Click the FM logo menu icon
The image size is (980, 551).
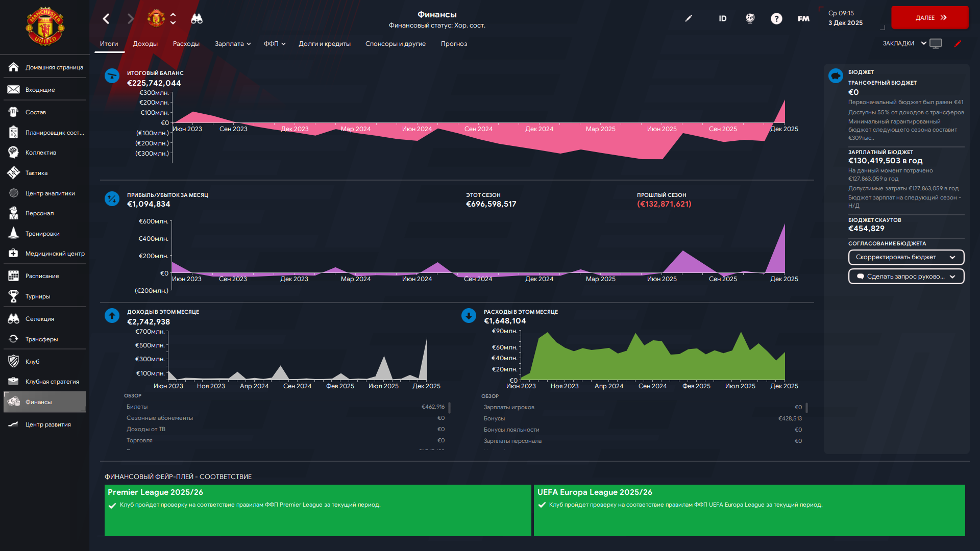803,19
